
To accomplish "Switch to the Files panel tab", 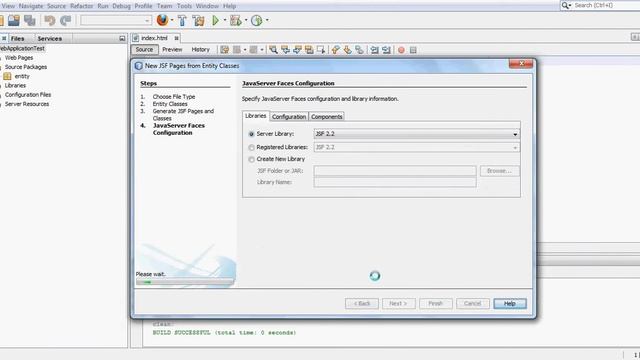I will click(18, 38).
